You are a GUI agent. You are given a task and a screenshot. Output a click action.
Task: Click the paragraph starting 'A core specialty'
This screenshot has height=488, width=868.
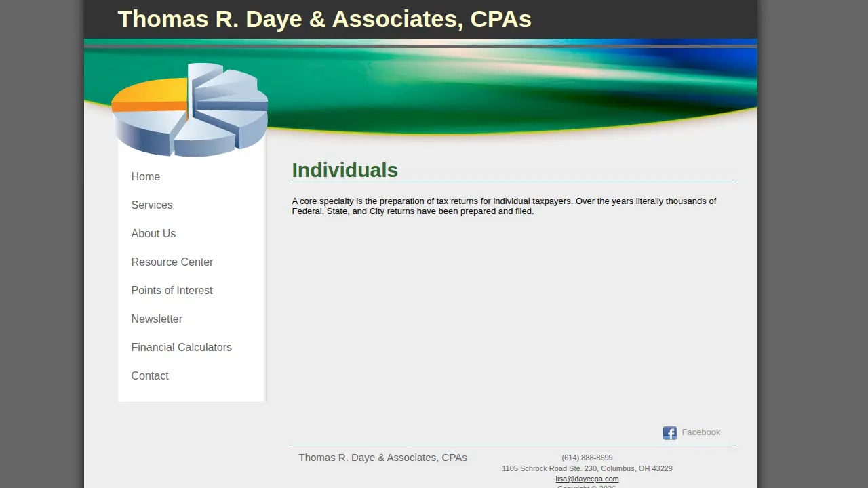[x=504, y=206]
